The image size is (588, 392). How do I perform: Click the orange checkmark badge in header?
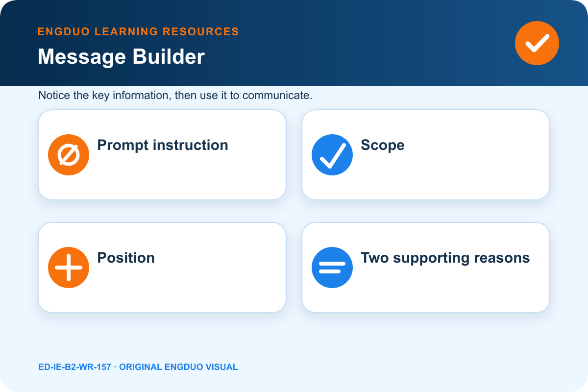pyautogui.click(x=537, y=43)
